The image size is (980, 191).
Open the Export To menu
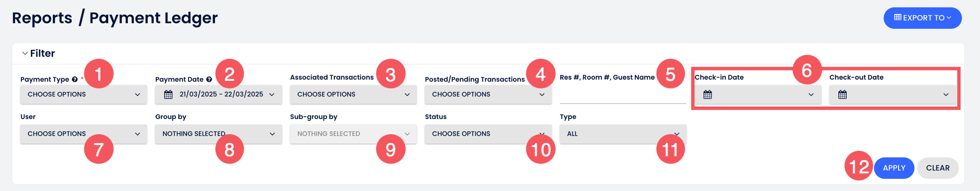(923, 18)
